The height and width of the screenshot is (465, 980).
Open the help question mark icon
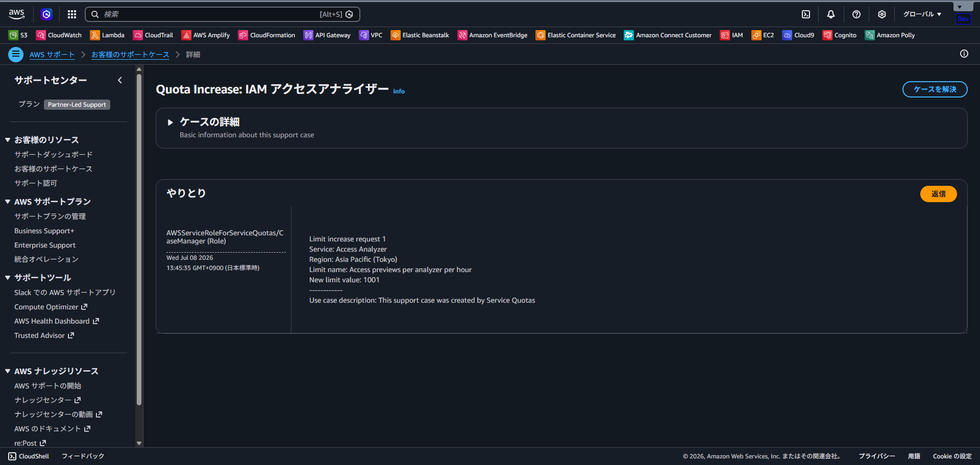coord(856,14)
